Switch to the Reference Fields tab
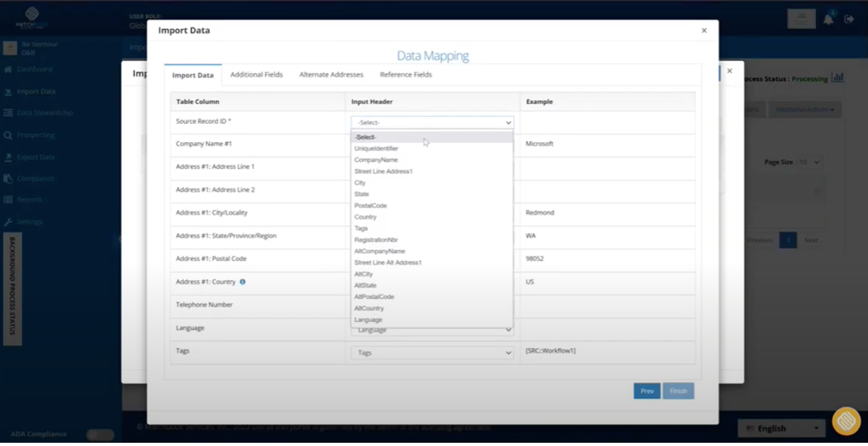868x446 pixels. 406,75
